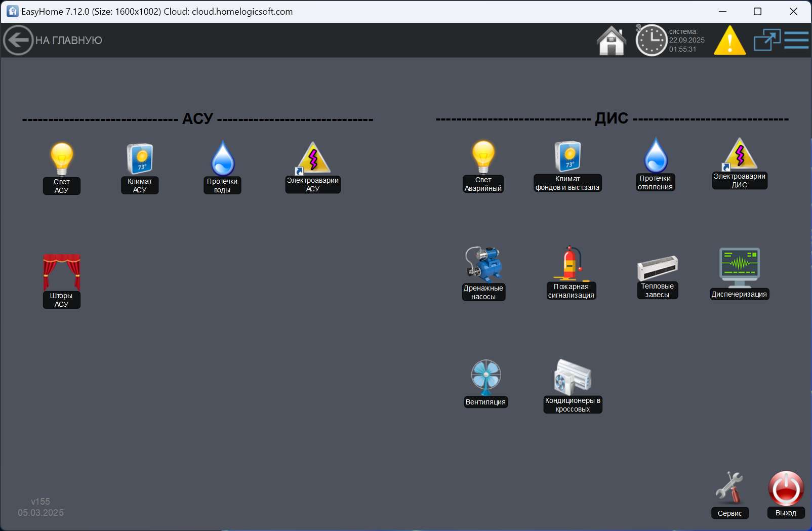
Task: Open Тепловые завесы icon
Action: pos(657,268)
